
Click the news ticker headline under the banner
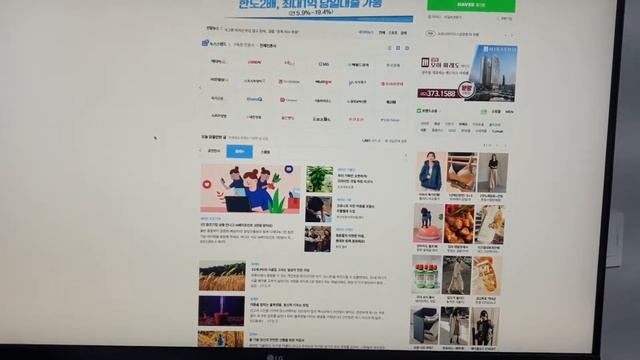pos(261,31)
